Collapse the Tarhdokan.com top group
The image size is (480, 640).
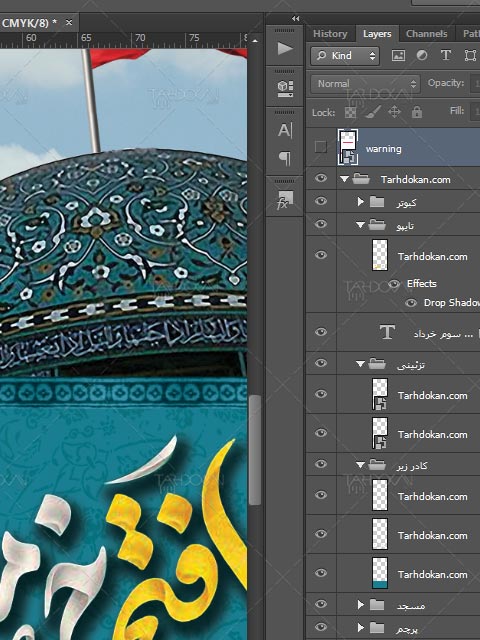344,179
